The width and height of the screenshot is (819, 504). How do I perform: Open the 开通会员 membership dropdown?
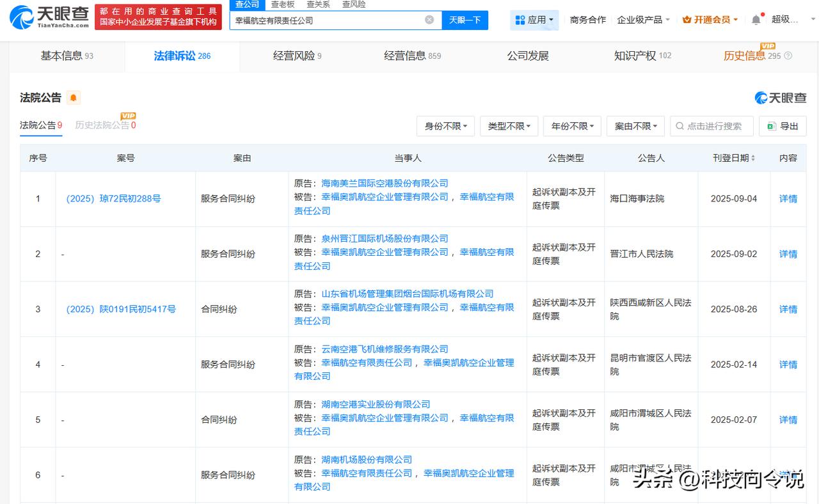tap(710, 20)
